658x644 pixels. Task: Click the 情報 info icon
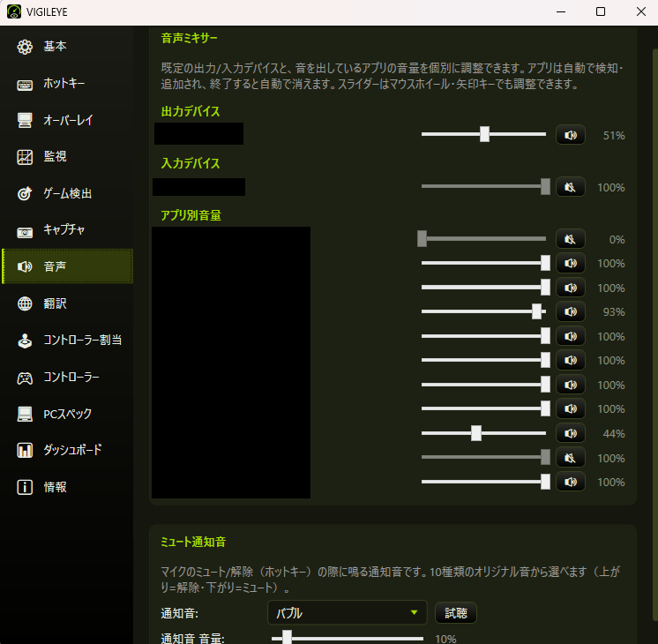tap(25, 487)
